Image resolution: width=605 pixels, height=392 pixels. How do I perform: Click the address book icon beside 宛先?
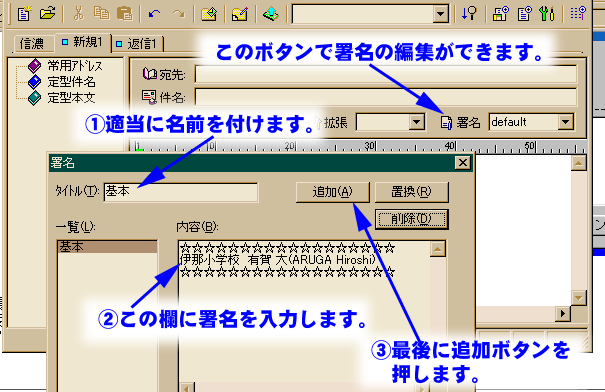pyautogui.click(x=149, y=73)
